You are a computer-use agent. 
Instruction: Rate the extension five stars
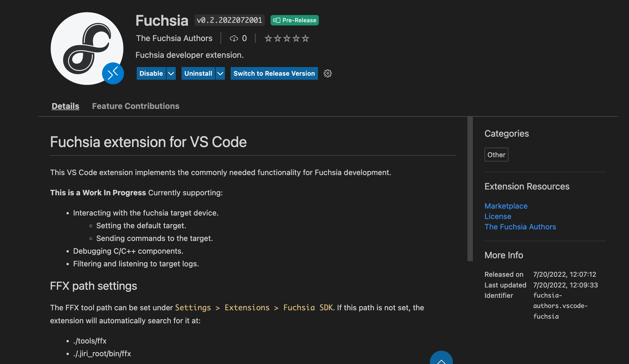pos(306,38)
